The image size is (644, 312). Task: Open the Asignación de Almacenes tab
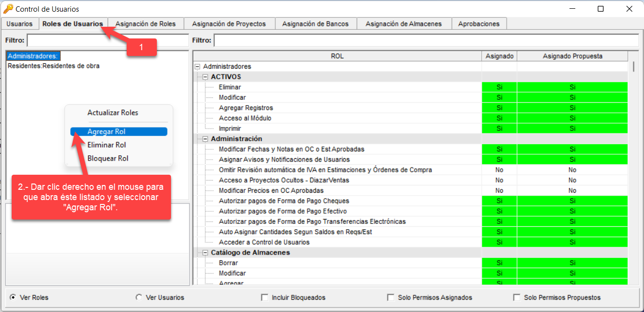point(404,23)
